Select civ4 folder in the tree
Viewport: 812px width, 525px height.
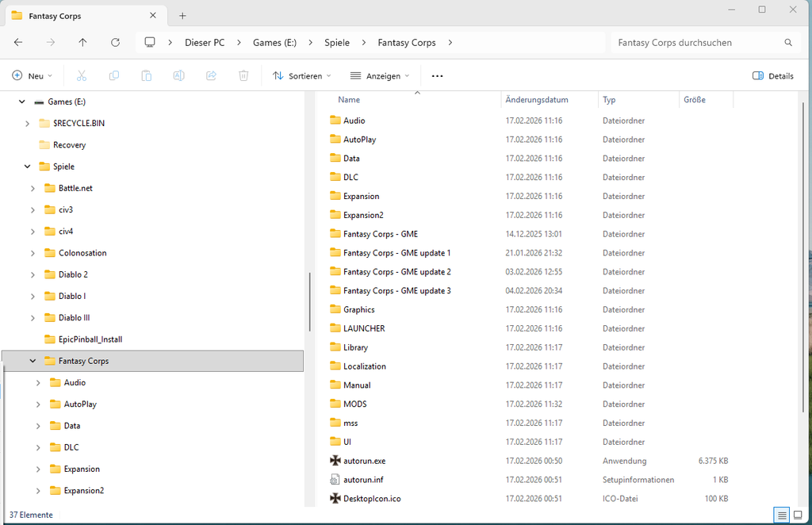[65, 231]
